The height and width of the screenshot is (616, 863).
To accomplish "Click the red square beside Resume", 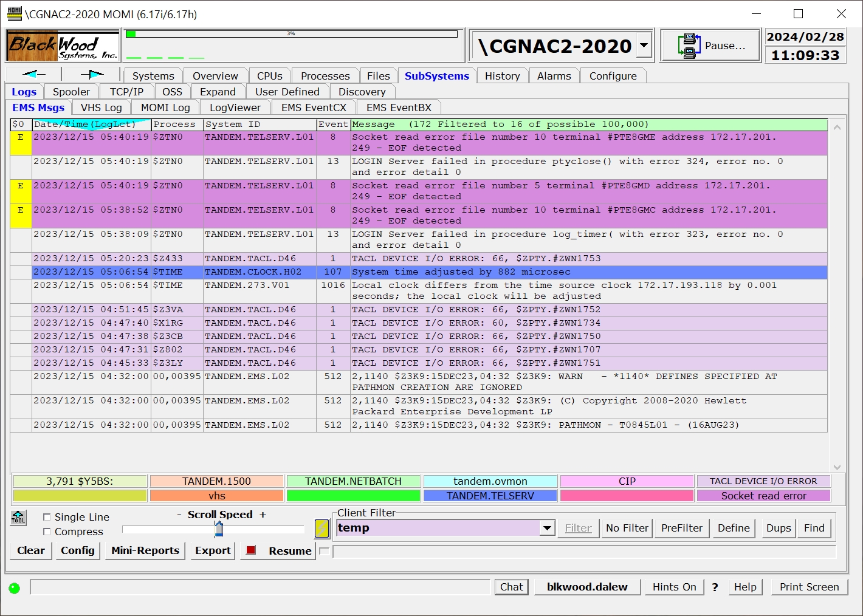I will coord(250,550).
